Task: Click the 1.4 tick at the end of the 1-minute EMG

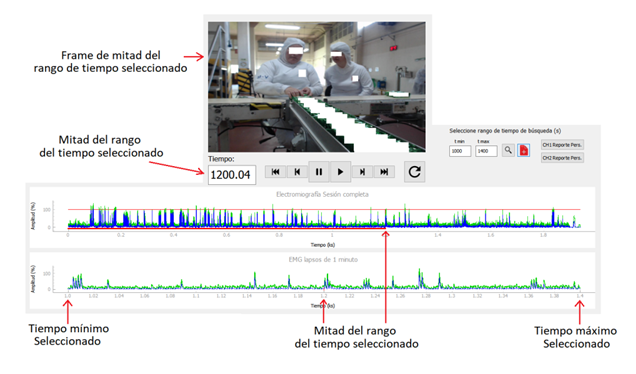Action: pos(580,296)
